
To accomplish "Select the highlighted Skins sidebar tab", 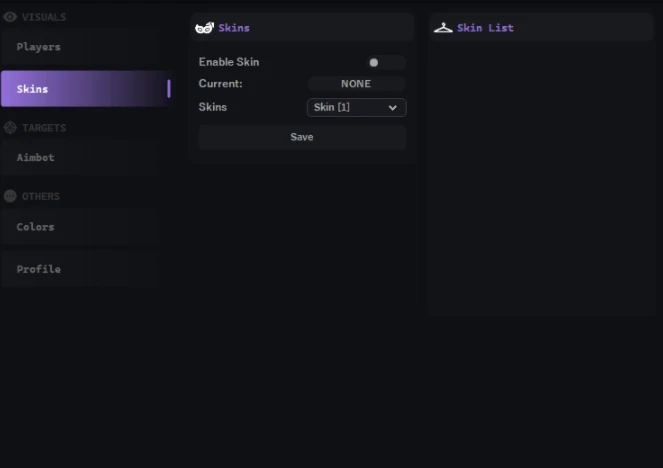I will [86, 89].
